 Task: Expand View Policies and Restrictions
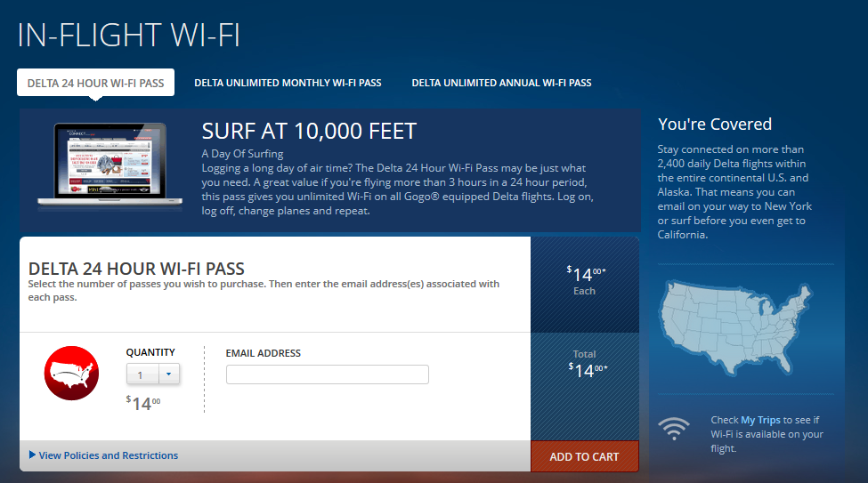[x=108, y=455]
